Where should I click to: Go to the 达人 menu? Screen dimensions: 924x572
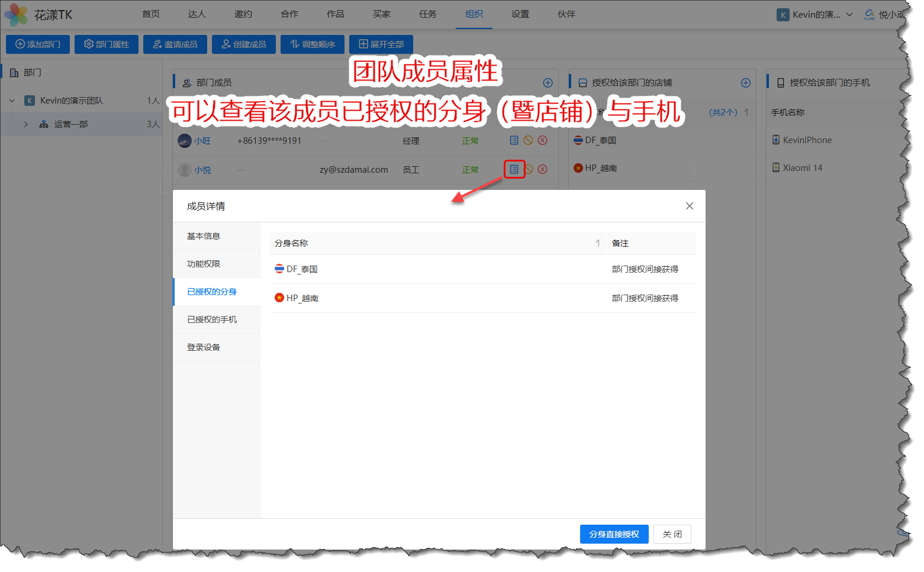[x=197, y=14]
